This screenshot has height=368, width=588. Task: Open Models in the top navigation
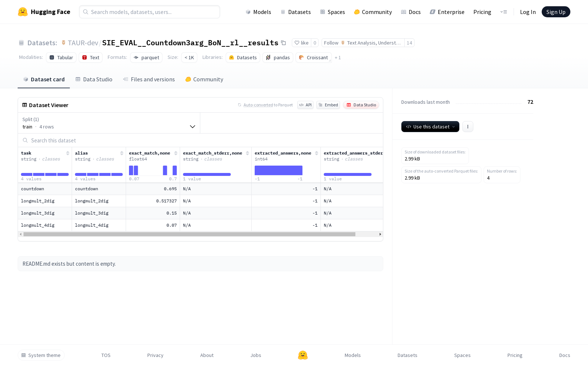tap(258, 12)
